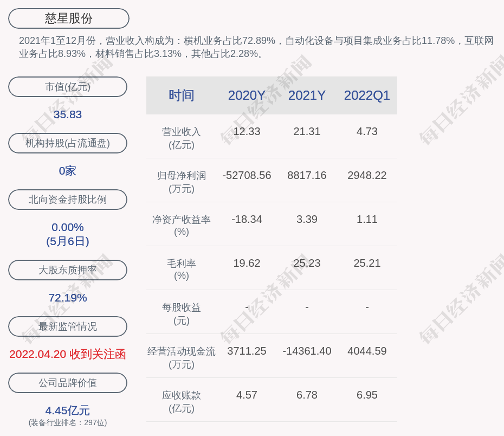Click the 2021Y column header
This screenshot has width=504, height=436.
coord(307,95)
